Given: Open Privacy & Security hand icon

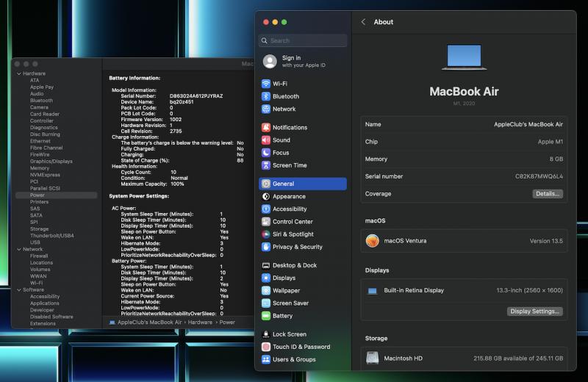Looking at the screenshot, I should click(266, 247).
